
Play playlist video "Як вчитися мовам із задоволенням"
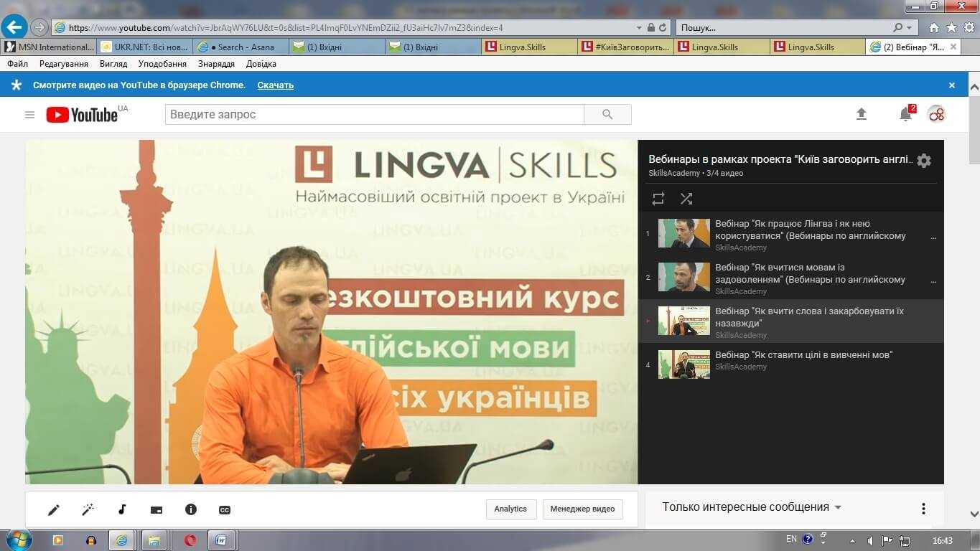pyautogui.click(x=790, y=278)
